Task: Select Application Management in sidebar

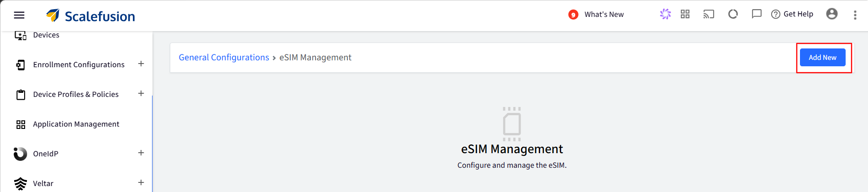Action: pos(76,124)
